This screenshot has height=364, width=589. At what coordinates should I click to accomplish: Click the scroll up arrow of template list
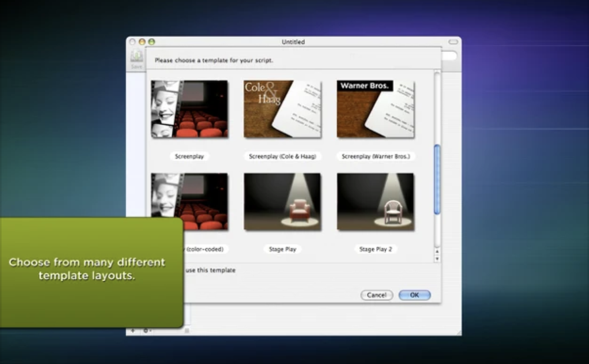[437, 252]
